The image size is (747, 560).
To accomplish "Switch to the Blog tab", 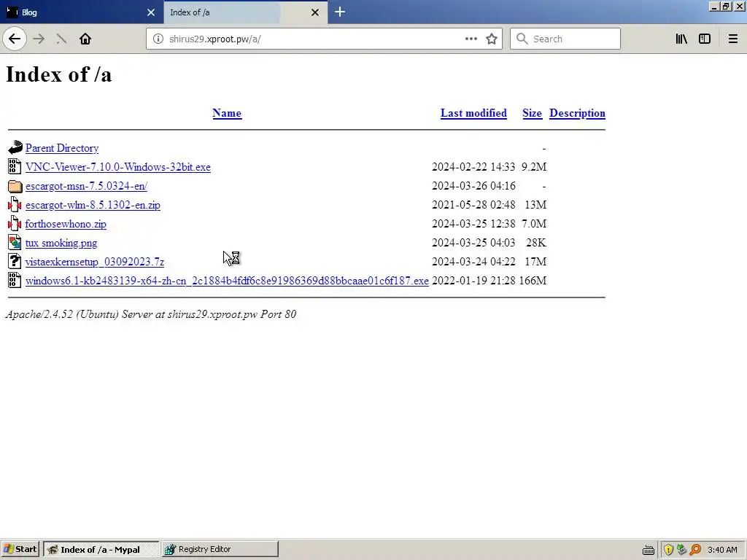I will click(81, 12).
